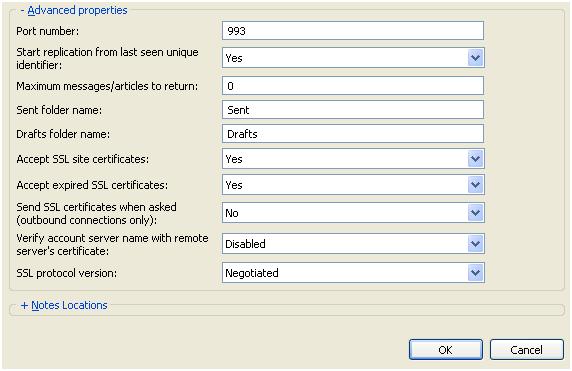Click the 'Maximum messages/articles to return:' label
The width and height of the screenshot is (572, 371).
click(x=107, y=86)
